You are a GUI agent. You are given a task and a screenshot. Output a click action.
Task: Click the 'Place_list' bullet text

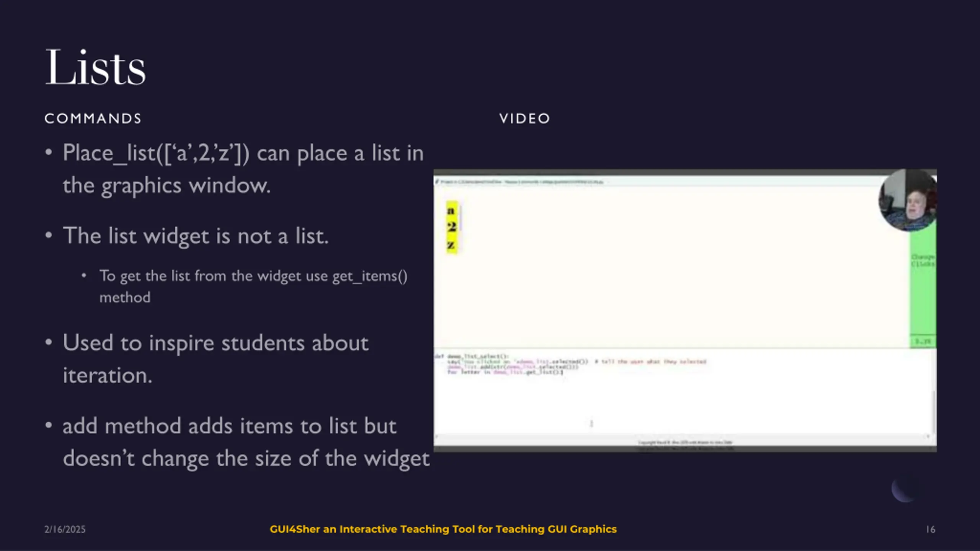(x=243, y=169)
